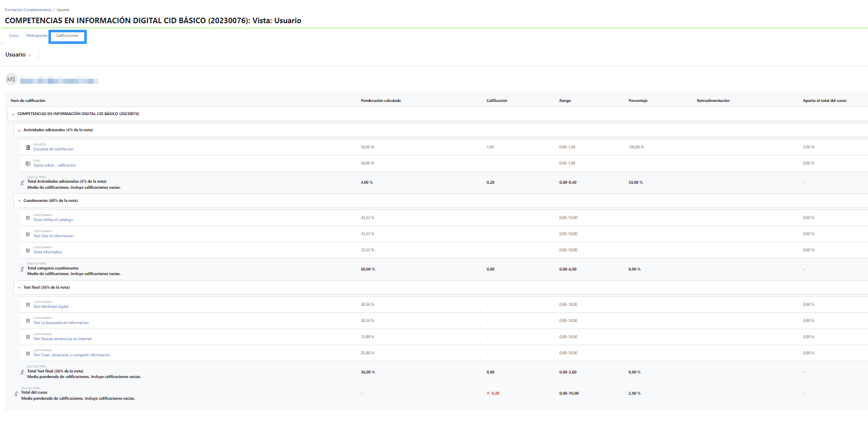Image resolution: width=868 pixels, height=432 pixels.
Task: Switch to the Curso tab
Action: 14,36
